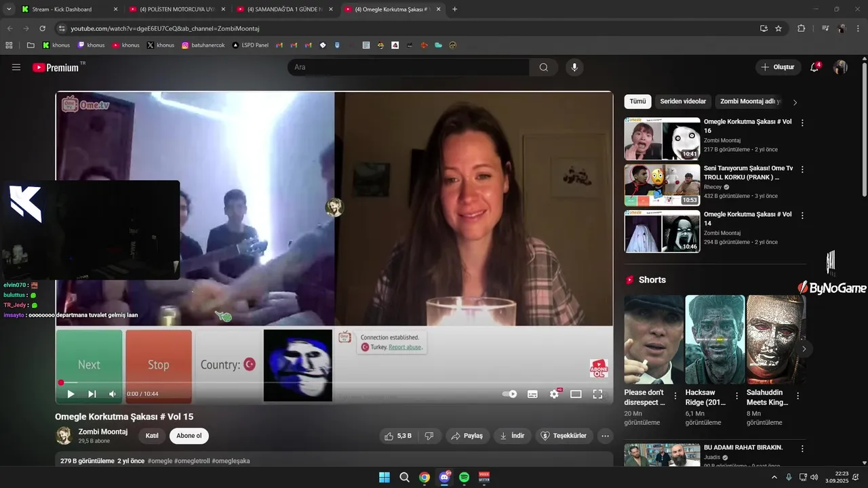The image size is (868, 488).
Task: Click the İndir download button
Action: click(512, 436)
